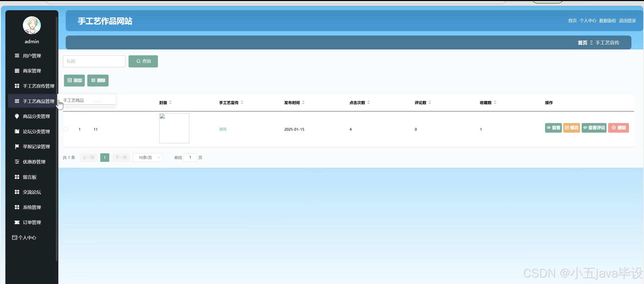Screen dimensions: 644x284
Task: Click the icon next to 论坛分类管理
Action: click(17, 131)
